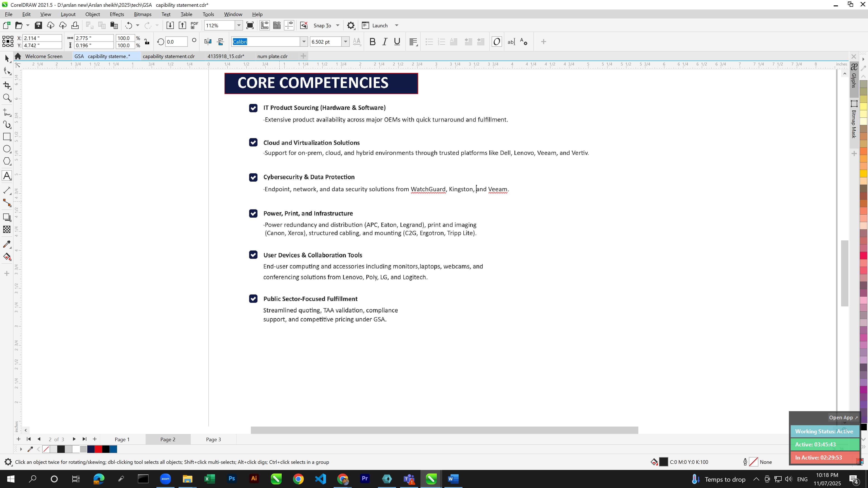Image resolution: width=868 pixels, height=488 pixels.
Task: Open text alignment dropdown
Action: (x=413, y=42)
